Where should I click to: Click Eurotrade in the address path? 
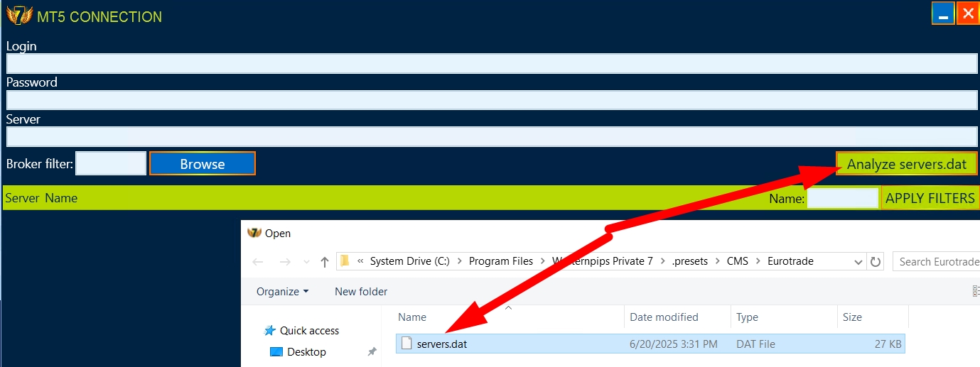pos(790,261)
